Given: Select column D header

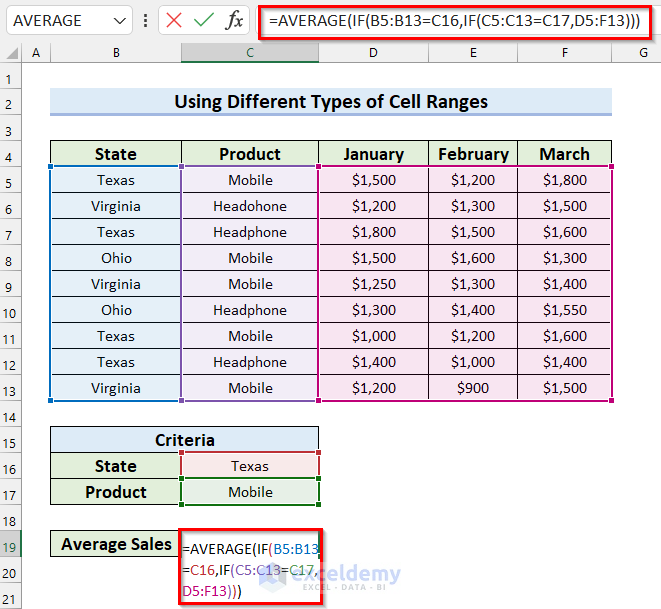Looking at the screenshot, I should click(x=373, y=53).
